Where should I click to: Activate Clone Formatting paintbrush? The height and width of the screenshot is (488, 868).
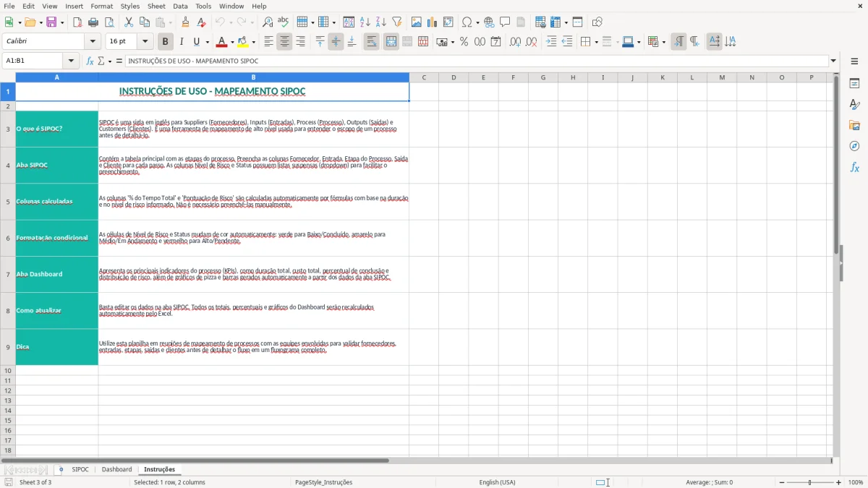tap(185, 22)
